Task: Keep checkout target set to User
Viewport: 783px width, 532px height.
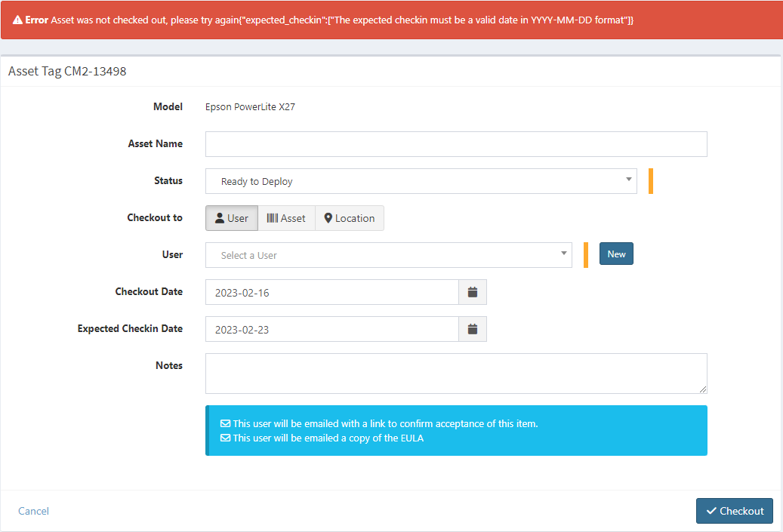Action: pyautogui.click(x=231, y=218)
